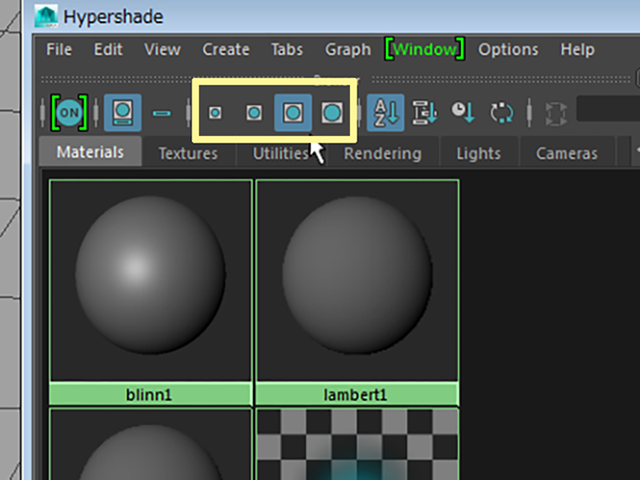640x480 pixels.
Task: Open the Window menu
Action: [424, 50]
